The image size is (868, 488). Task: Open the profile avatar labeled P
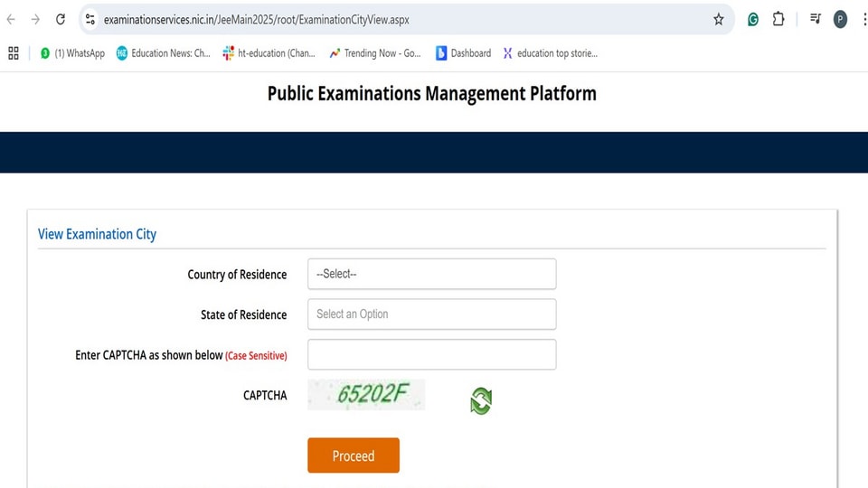point(840,19)
